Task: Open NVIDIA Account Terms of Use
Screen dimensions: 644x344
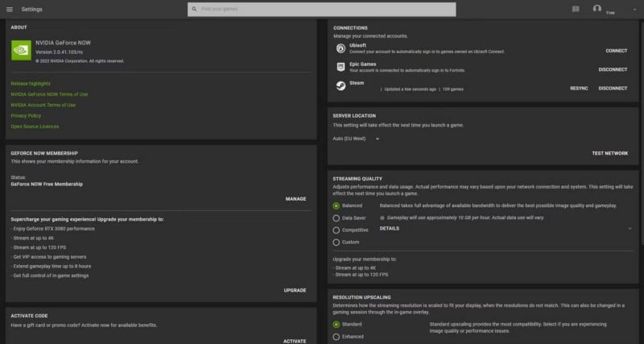Action: click(43, 105)
